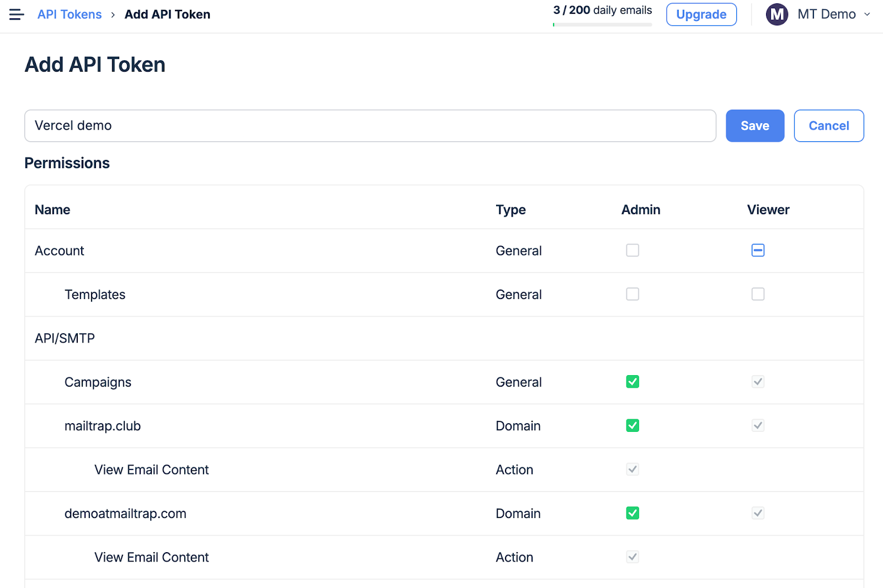This screenshot has width=883, height=588.
Task: Toggle Viewer checkbox for Account
Action: [x=758, y=250]
